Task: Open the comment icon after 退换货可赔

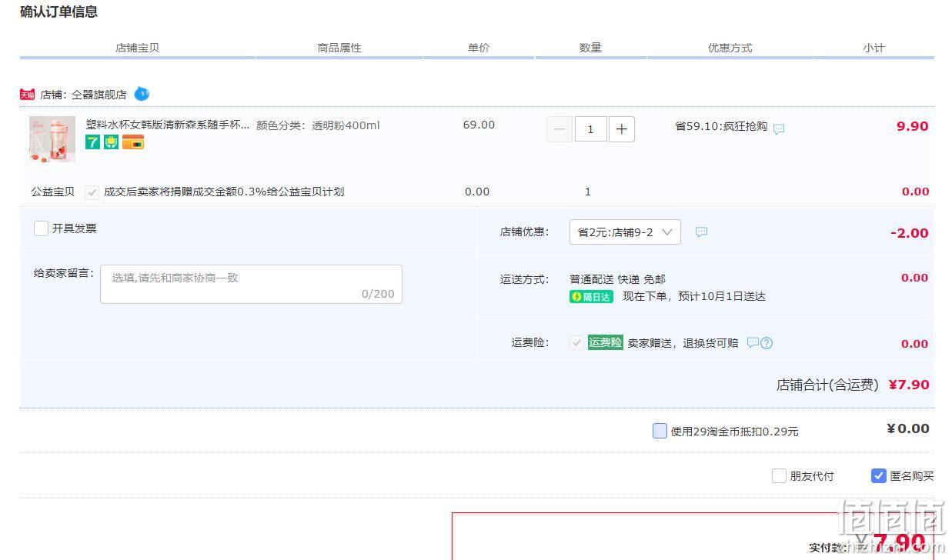Action: coord(753,342)
